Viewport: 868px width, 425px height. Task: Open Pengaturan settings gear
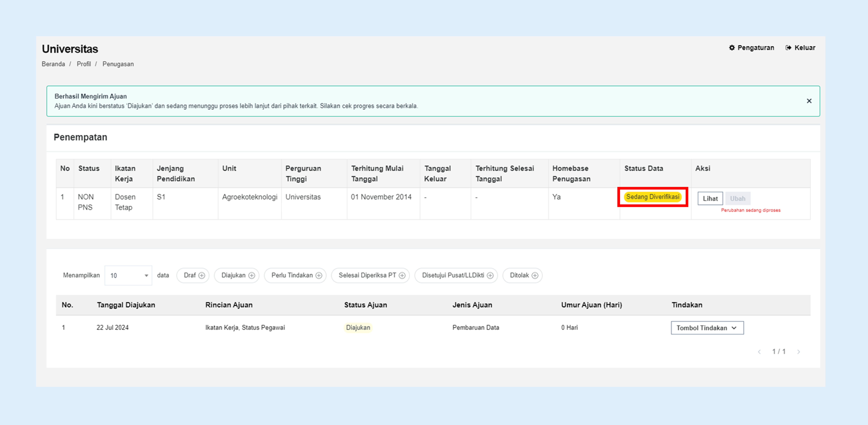tap(751, 48)
